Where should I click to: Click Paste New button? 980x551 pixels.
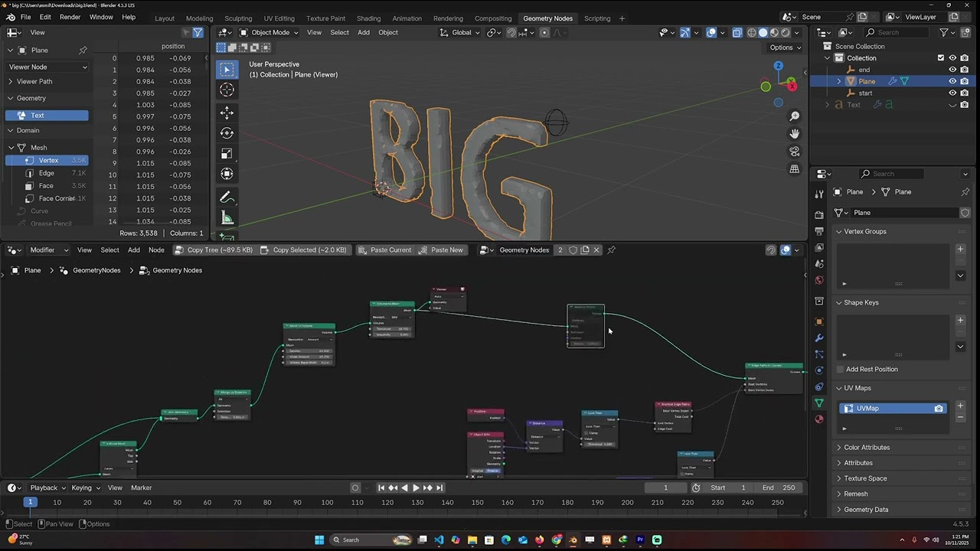point(440,250)
